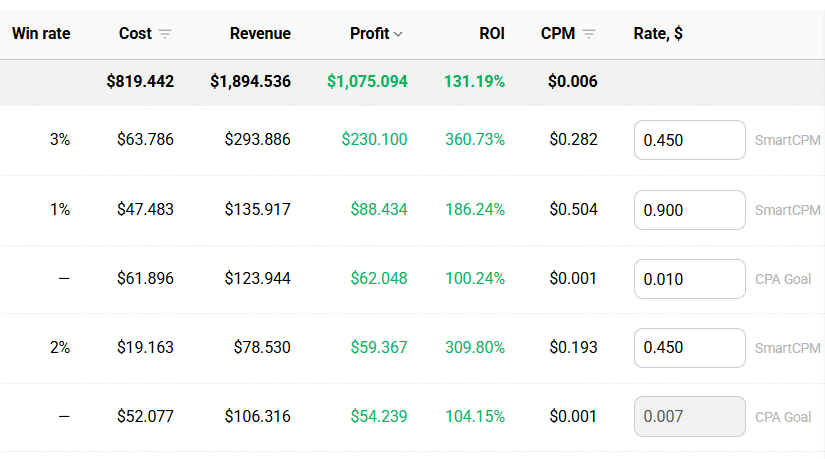825x459 pixels.
Task: Click the SmartCPM label next to 0.900
Action: click(788, 210)
